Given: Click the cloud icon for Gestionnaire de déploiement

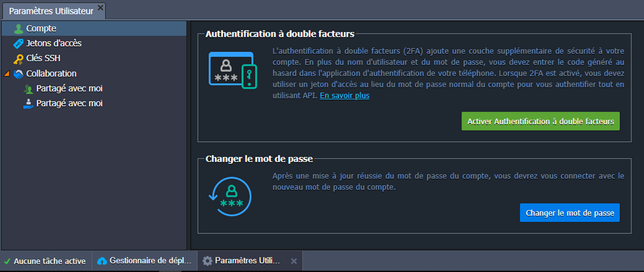Looking at the screenshot, I should click(x=102, y=261).
